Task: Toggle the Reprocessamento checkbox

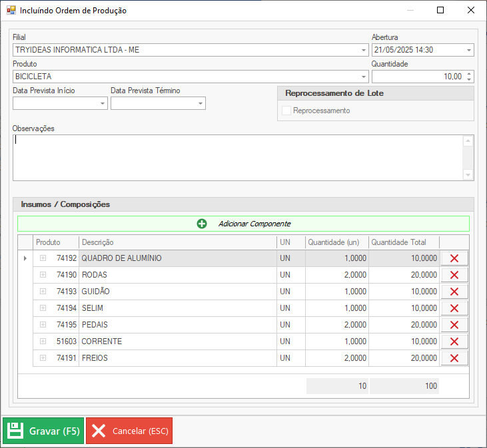Action: (286, 111)
